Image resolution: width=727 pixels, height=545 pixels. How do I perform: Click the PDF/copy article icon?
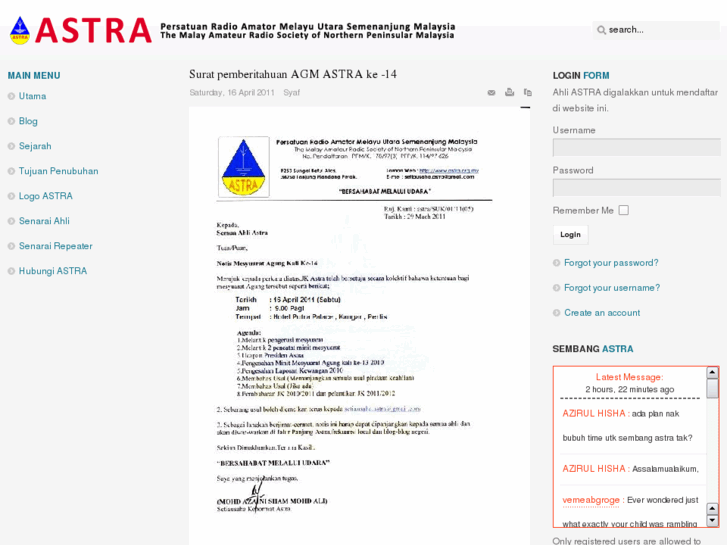point(528,92)
